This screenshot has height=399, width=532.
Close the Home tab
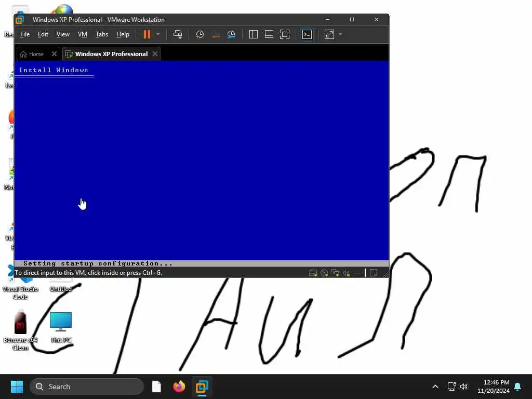(54, 54)
